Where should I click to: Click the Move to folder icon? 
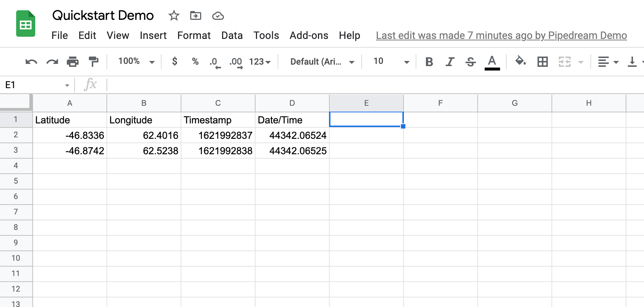196,16
